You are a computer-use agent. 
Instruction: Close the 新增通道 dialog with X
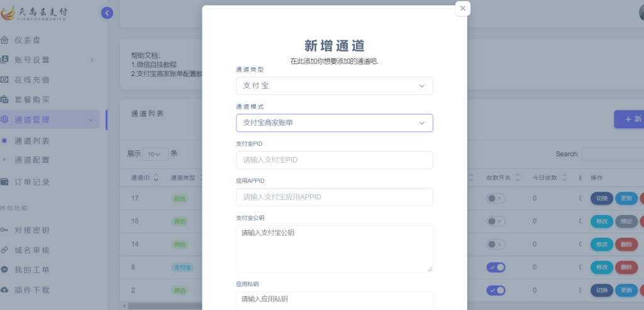463,8
